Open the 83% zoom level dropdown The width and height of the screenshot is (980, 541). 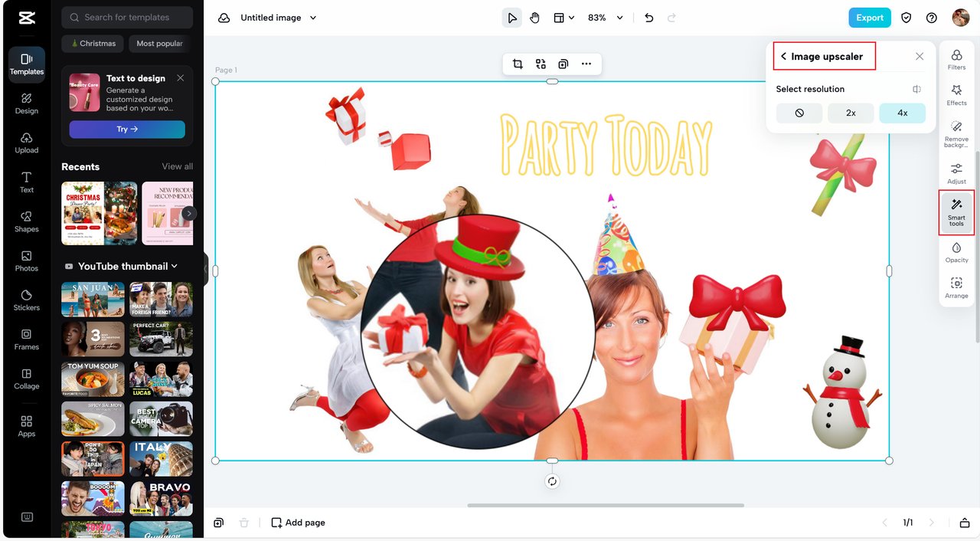[606, 18]
